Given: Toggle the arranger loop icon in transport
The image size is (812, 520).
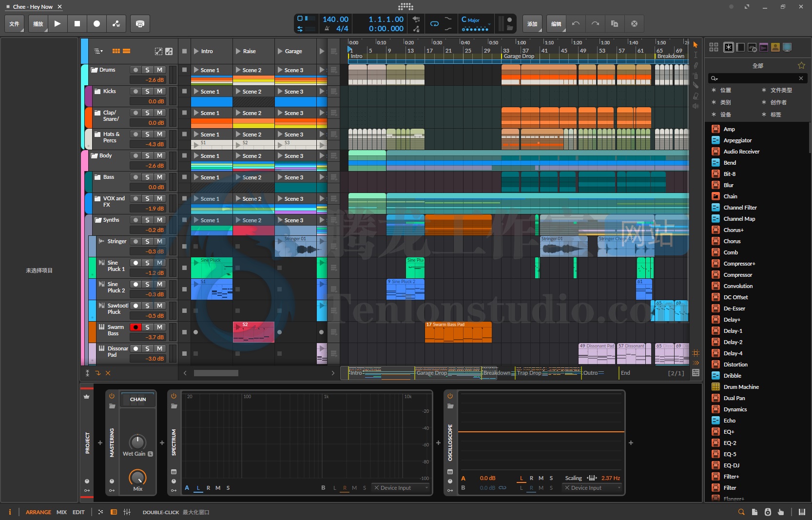Looking at the screenshot, I should coord(434,23).
